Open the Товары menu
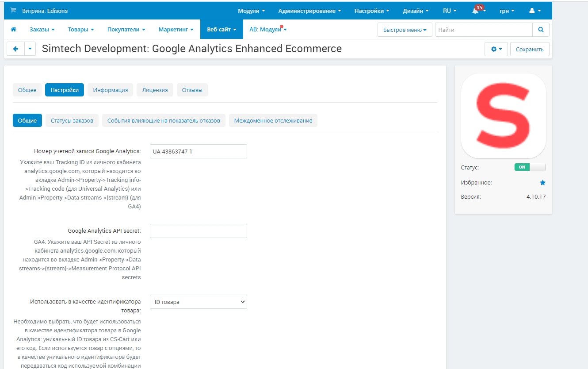Image resolution: width=588 pixels, height=369 pixels. click(81, 29)
